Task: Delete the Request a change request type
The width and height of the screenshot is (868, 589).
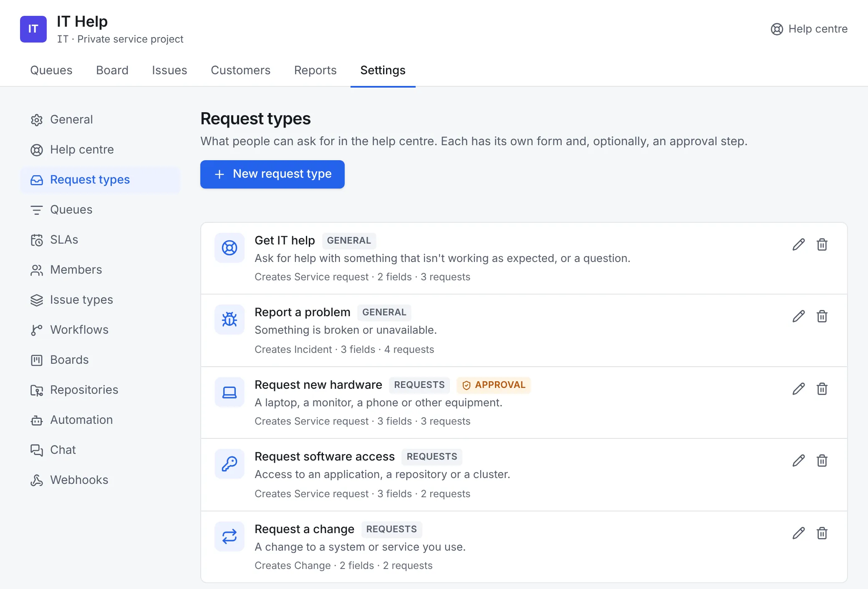Action: (x=822, y=533)
